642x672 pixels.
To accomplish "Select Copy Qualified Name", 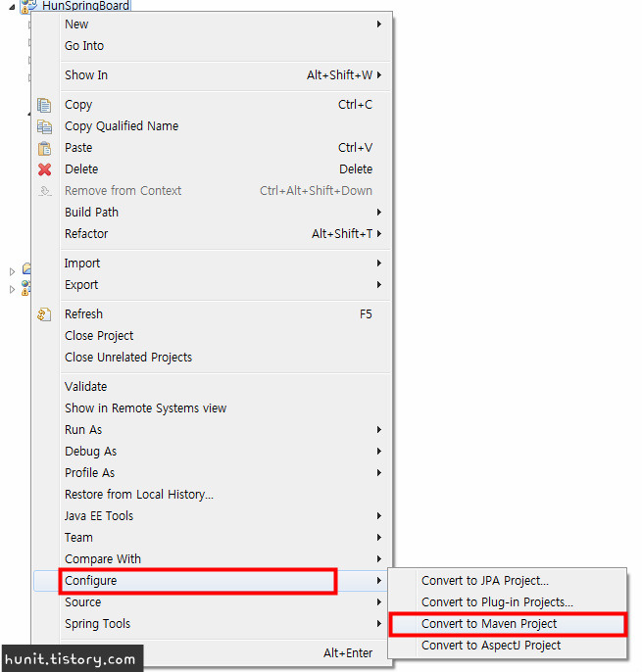I will [x=213, y=126].
